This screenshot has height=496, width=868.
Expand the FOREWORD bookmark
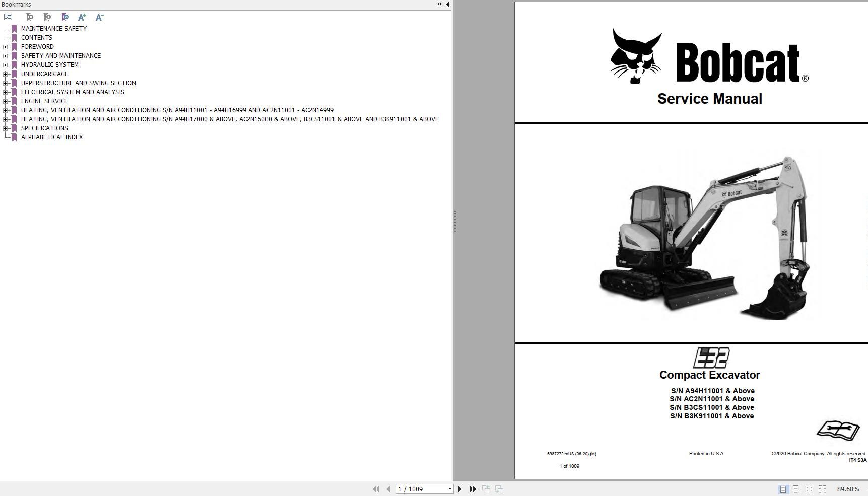tap(6, 47)
